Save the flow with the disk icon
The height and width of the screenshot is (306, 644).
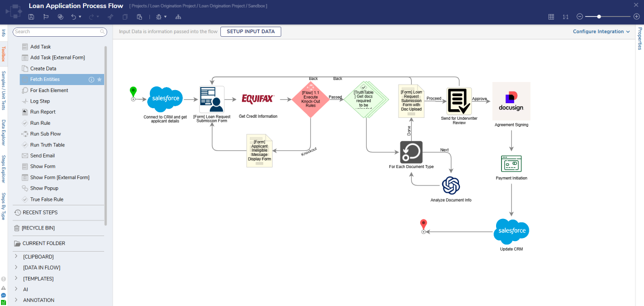[x=31, y=17]
